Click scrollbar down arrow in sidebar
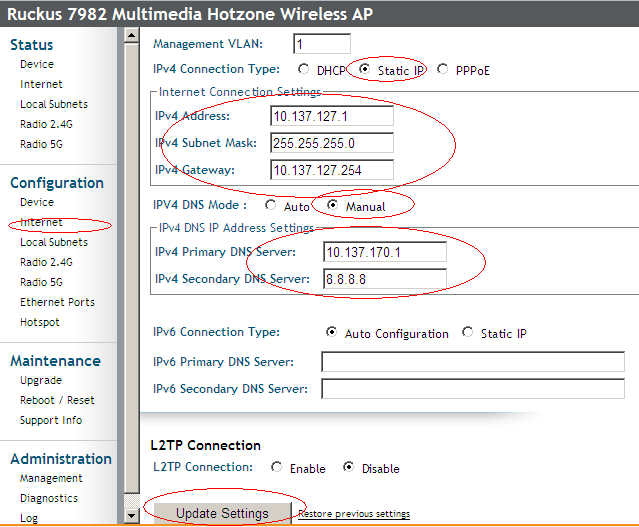 (x=132, y=516)
